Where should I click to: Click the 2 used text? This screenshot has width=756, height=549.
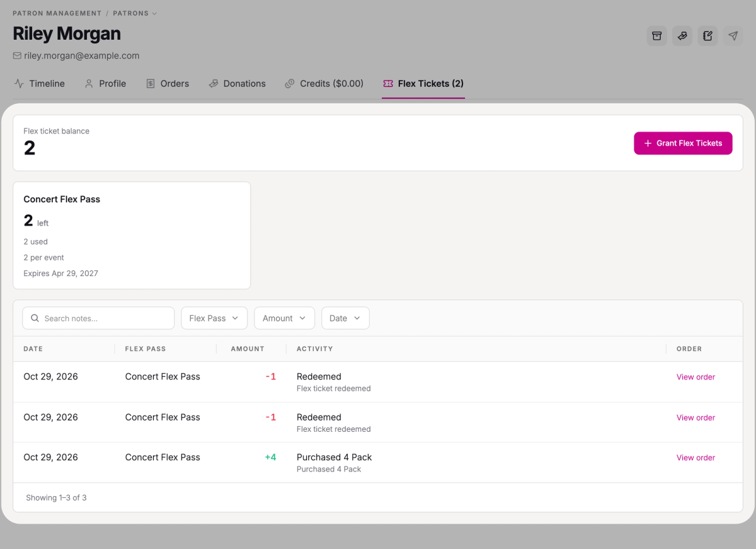35,242
